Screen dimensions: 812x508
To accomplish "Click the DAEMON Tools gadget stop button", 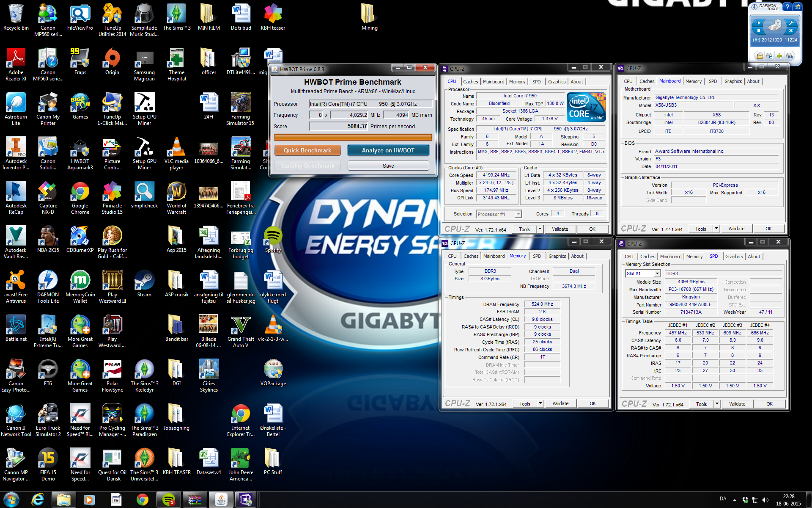I will pos(759,31).
